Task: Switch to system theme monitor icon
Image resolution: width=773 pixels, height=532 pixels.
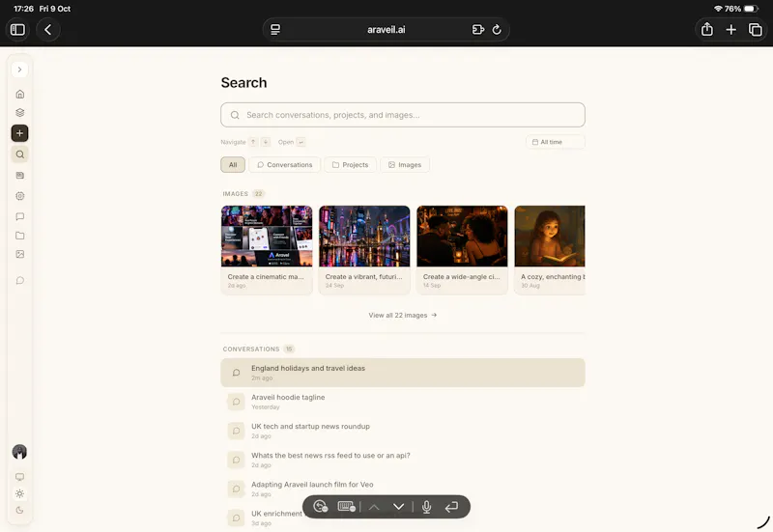Action: (19, 477)
